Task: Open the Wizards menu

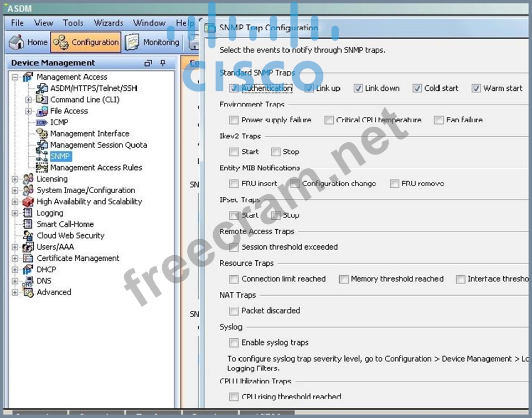Action: coord(109,23)
